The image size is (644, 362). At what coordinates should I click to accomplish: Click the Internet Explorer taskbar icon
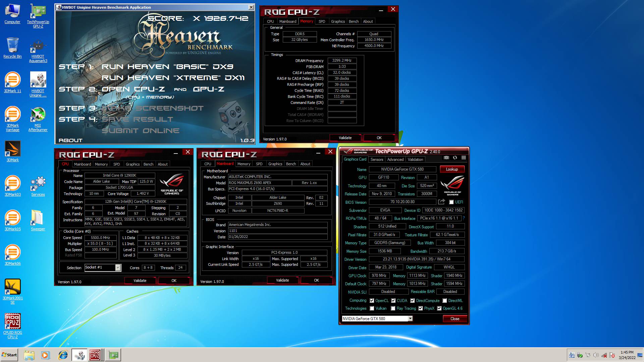point(63,355)
